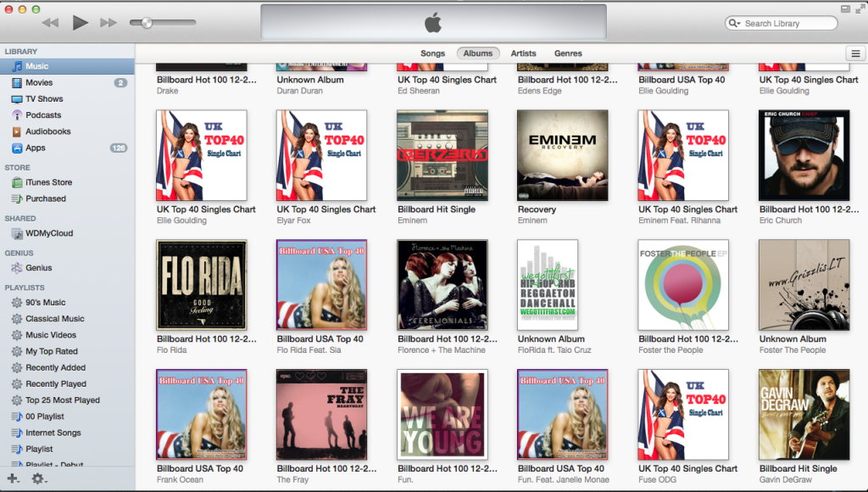Switch to the Artists tab

click(x=524, y=53)
